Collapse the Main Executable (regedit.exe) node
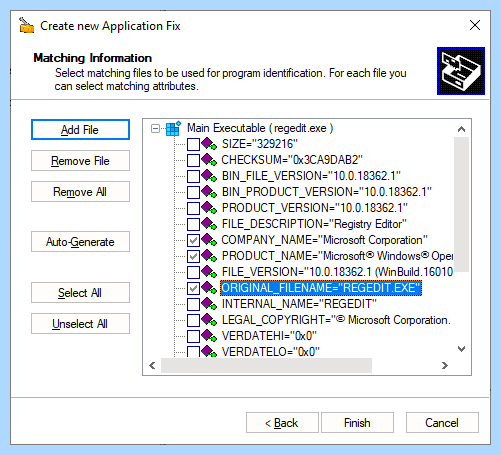 (155, 128)
